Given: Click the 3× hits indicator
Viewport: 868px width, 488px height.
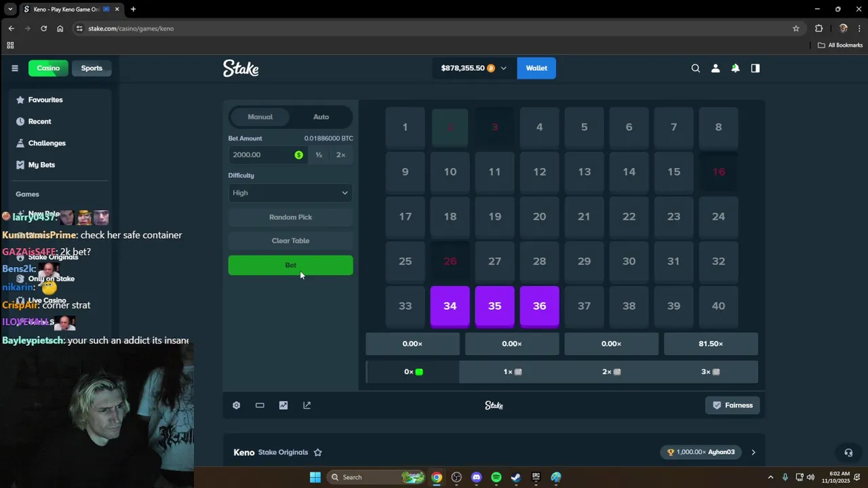Looking at the screenshot, I should (x=710, y=371).
